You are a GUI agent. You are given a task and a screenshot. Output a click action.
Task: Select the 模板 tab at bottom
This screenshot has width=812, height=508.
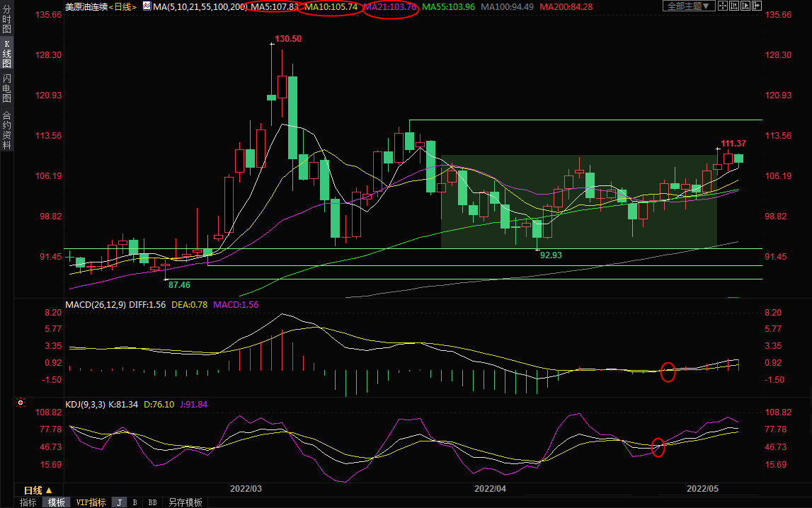tap(56, 502)
